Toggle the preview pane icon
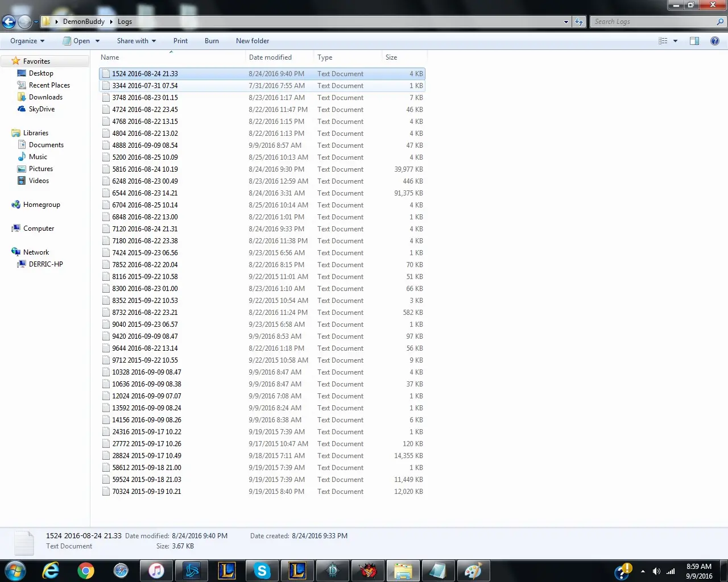The height and width of the screenshot is (582, 728). [694, 41]
